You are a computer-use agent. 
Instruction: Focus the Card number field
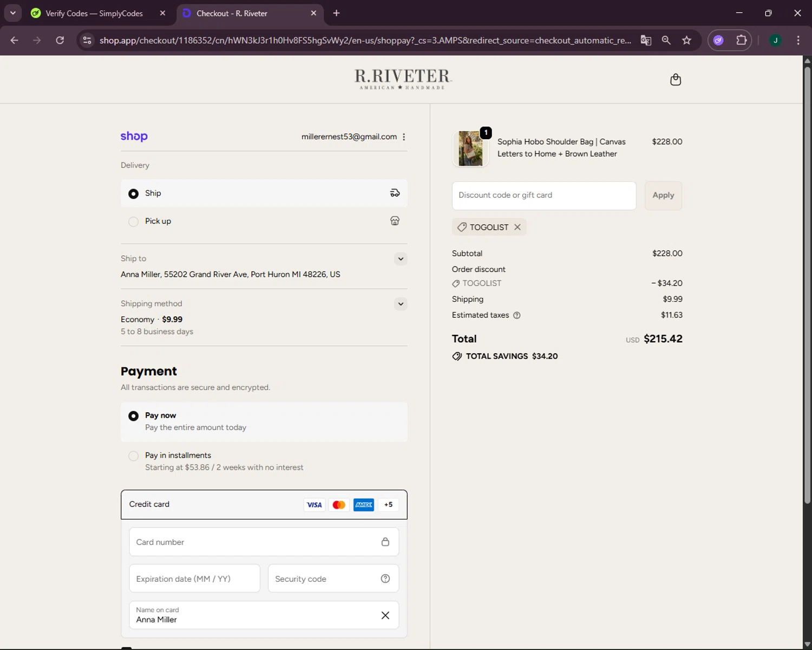pyautogui.click(x=264, y=542)
